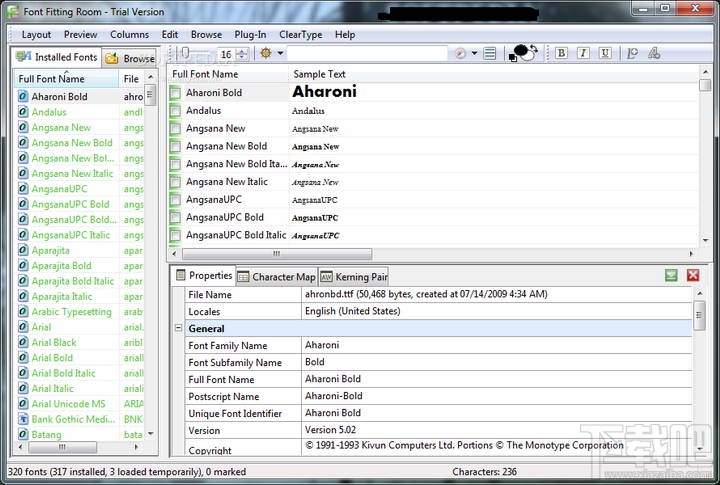Click the font size slider handle
This screenshot has height=485, width=720.
(185, 53)
